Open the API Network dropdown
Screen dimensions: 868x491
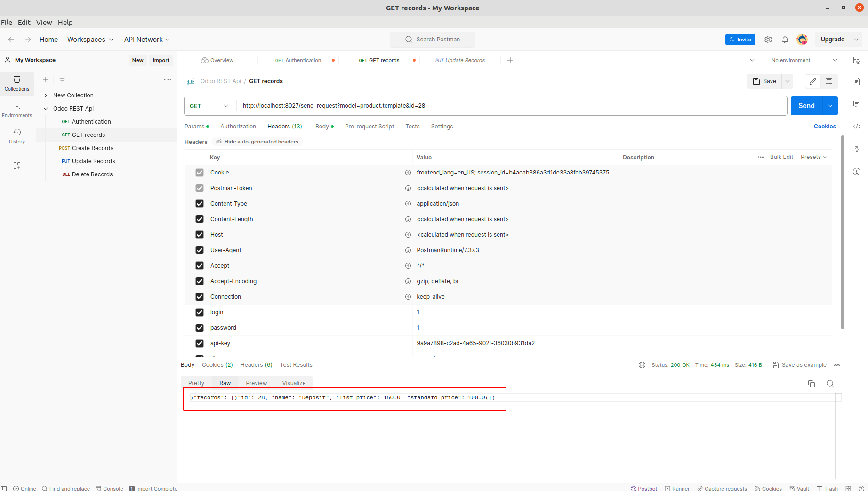click(x=147, y=40)
